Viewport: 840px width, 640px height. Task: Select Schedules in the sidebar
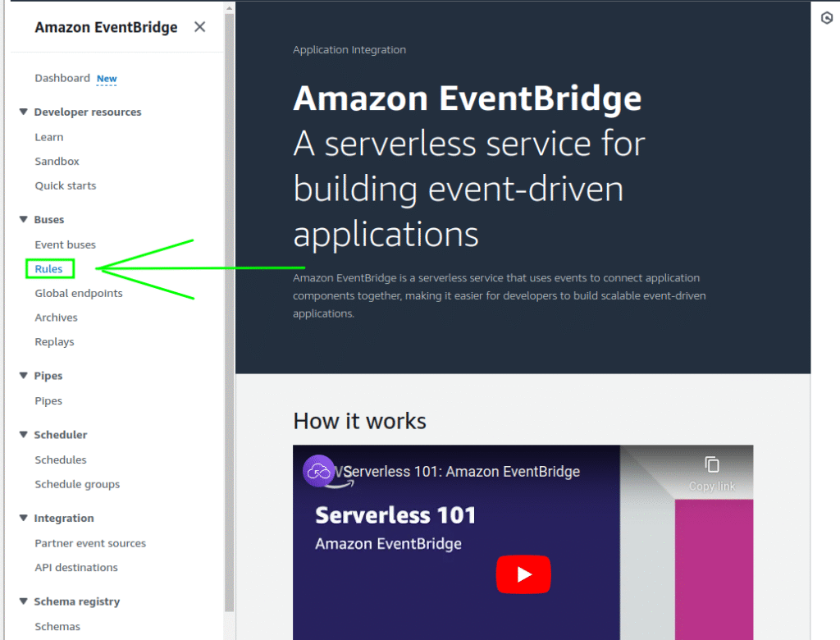tap(61, 460)
